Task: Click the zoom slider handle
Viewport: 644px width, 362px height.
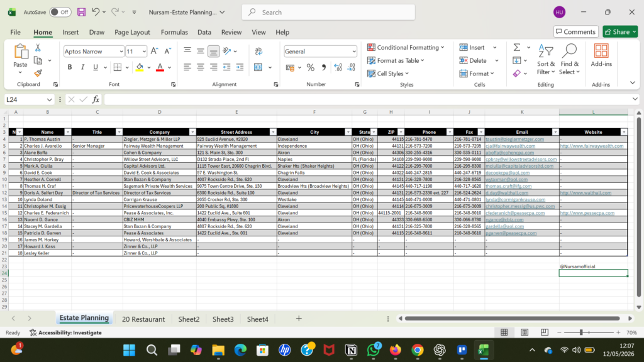Action: tap(581, 332)
